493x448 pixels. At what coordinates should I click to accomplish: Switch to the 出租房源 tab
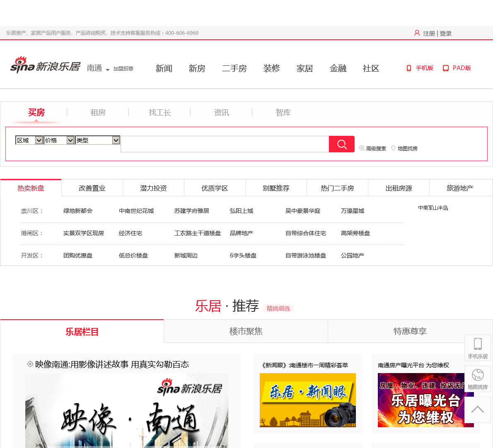click(x=399, y=188)
